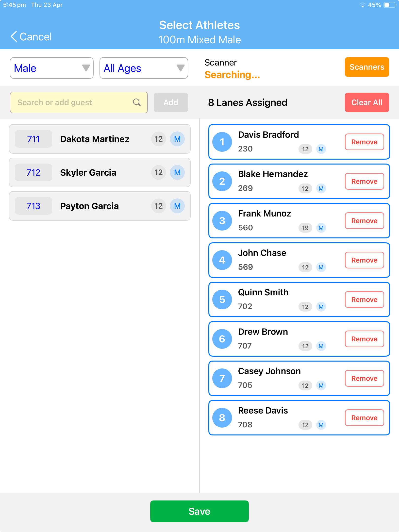Image resolution: width=399 pixels, height=532 pixels.
Task: Click the M badge next to Quinn Smith
Action: point(321,307)
